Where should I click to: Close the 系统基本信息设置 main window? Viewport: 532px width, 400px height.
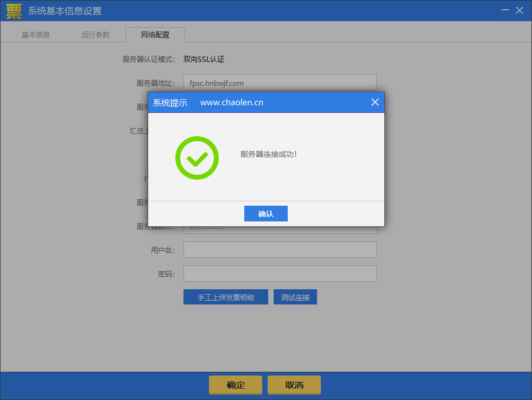[x=520, y=10]
